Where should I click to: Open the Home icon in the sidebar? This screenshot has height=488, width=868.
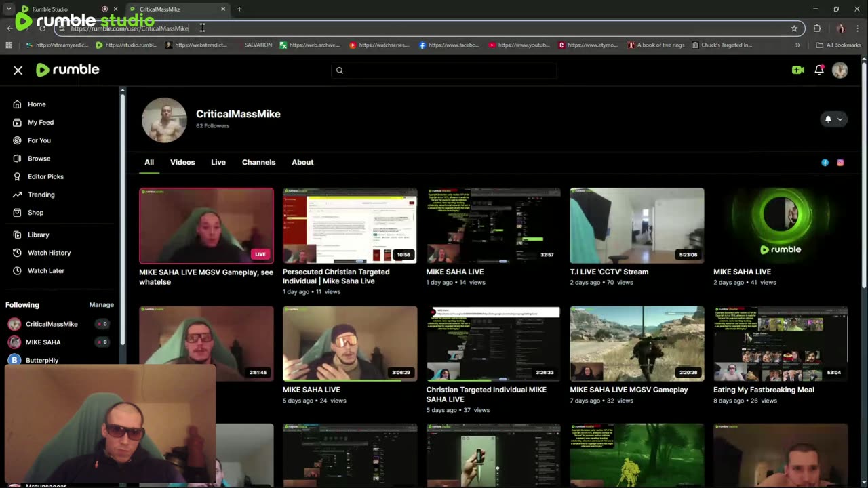click(x=17, y=104)
